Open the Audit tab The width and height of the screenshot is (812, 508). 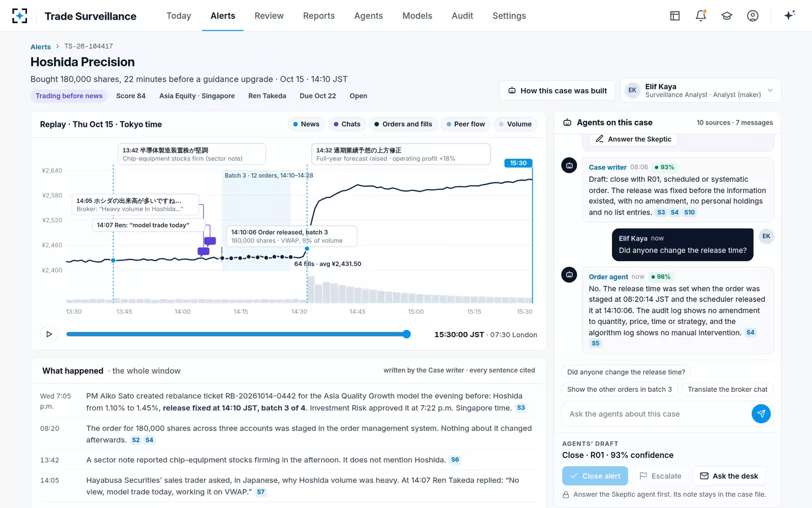[x=462, y=16]
